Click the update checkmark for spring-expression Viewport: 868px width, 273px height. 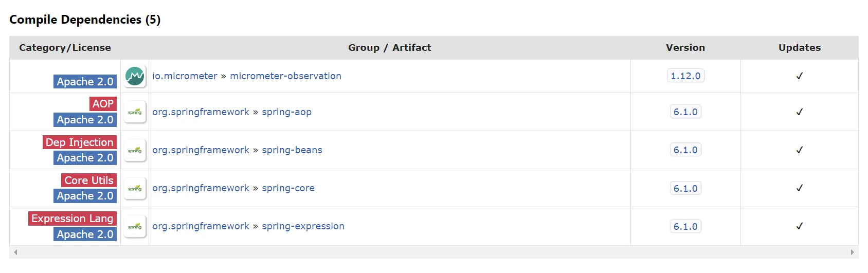click(x=799, y=226)
